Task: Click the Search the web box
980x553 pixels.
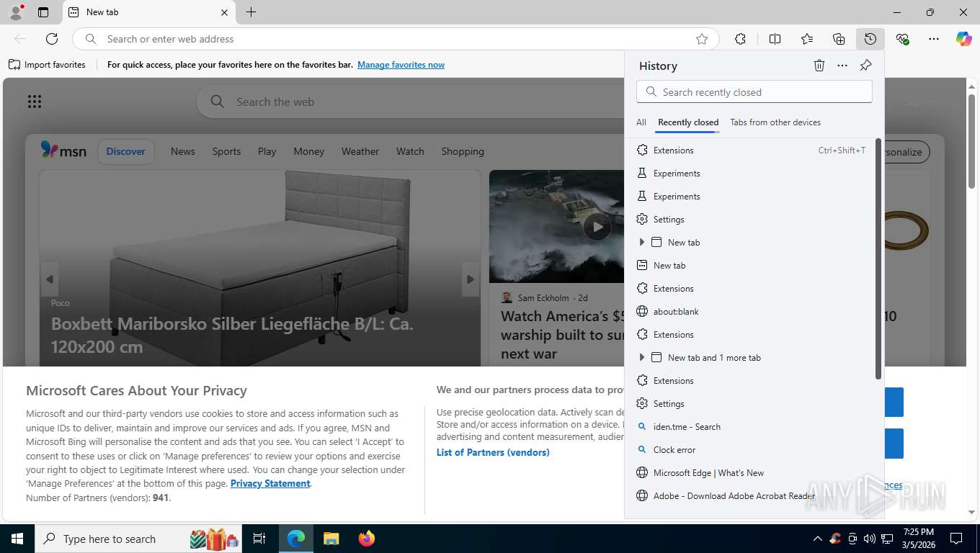Action: coord(411,102)
